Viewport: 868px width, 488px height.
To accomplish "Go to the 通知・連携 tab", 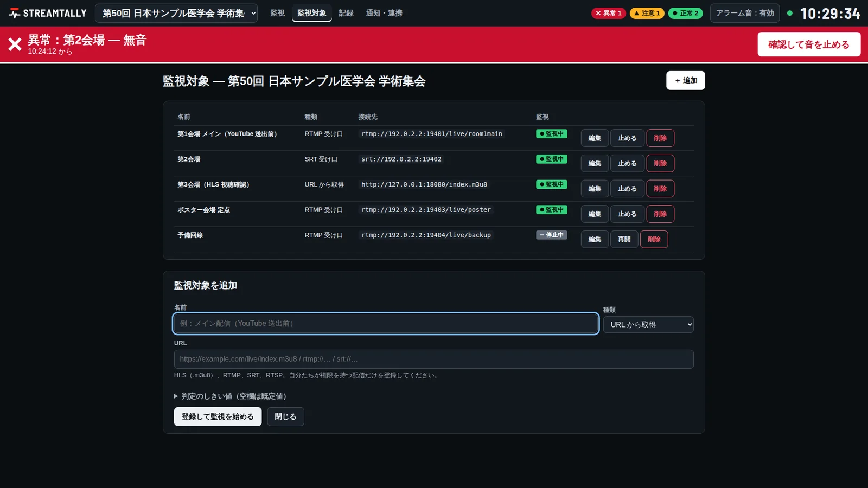I will [384, 13].
